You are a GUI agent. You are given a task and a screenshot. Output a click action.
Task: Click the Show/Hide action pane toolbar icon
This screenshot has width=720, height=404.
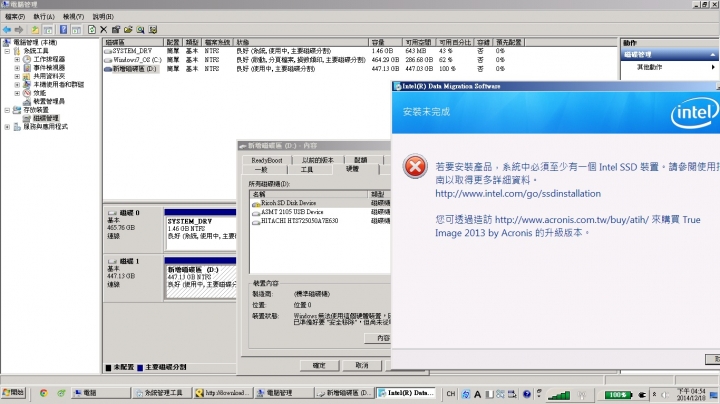click(76, 30)
